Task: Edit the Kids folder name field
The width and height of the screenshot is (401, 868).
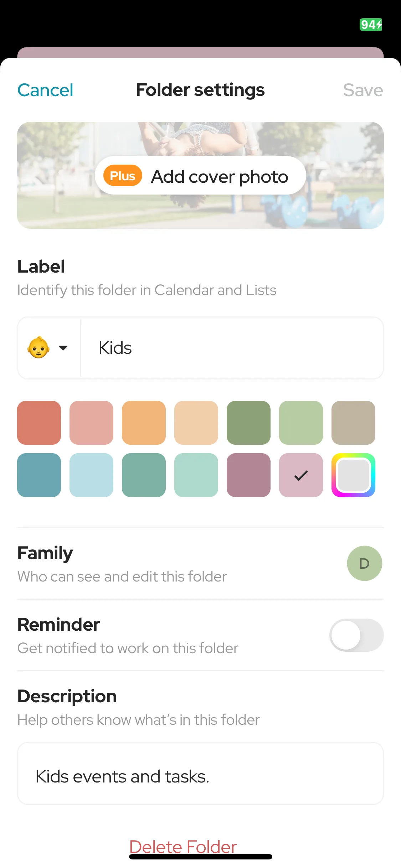Action: coord(232,348)
